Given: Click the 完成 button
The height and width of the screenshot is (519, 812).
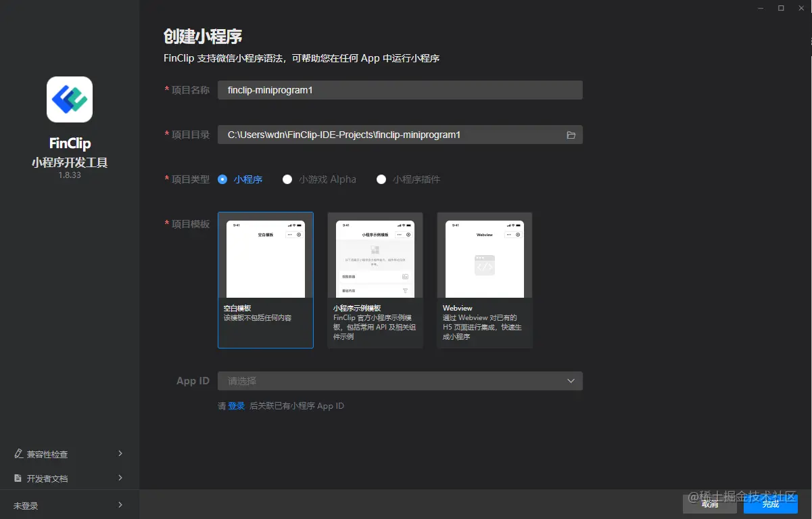Looking at the screenshot, I should coord(771,503).
